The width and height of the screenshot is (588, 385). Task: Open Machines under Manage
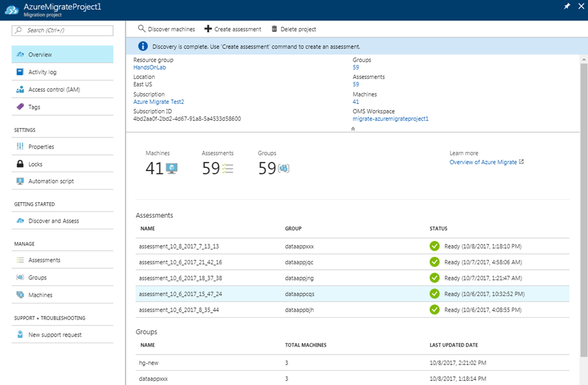(62, 295)
